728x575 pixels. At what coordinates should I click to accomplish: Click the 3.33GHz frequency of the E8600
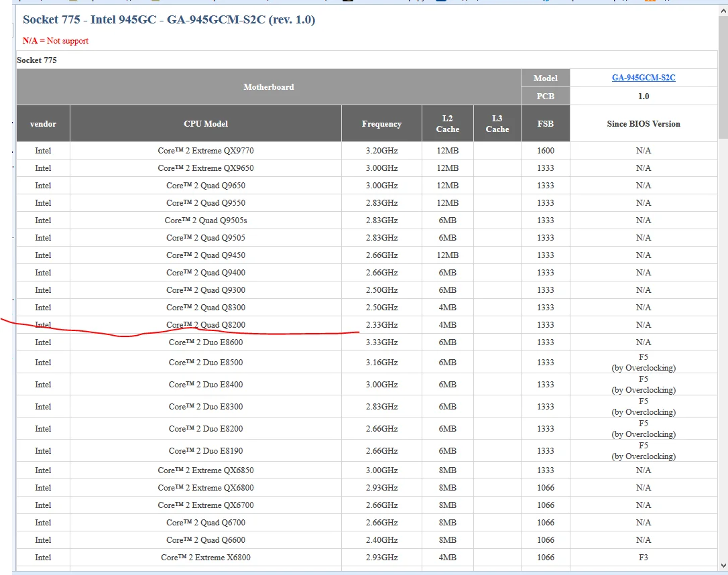[381, 342]
